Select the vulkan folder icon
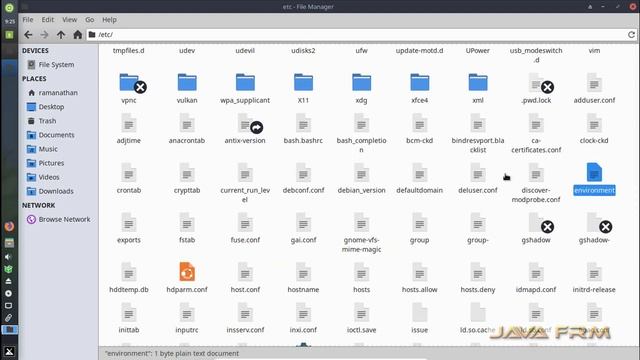 pyautogui.click(x=187, y=82)
